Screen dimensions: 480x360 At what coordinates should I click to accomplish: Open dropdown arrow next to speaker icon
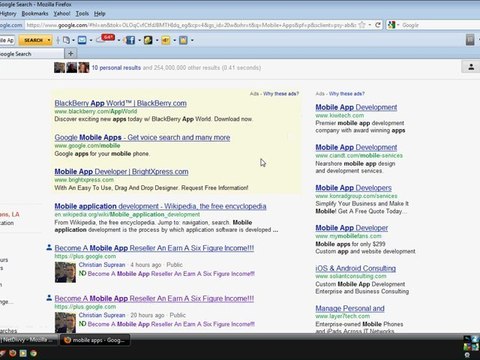(174, 41)
